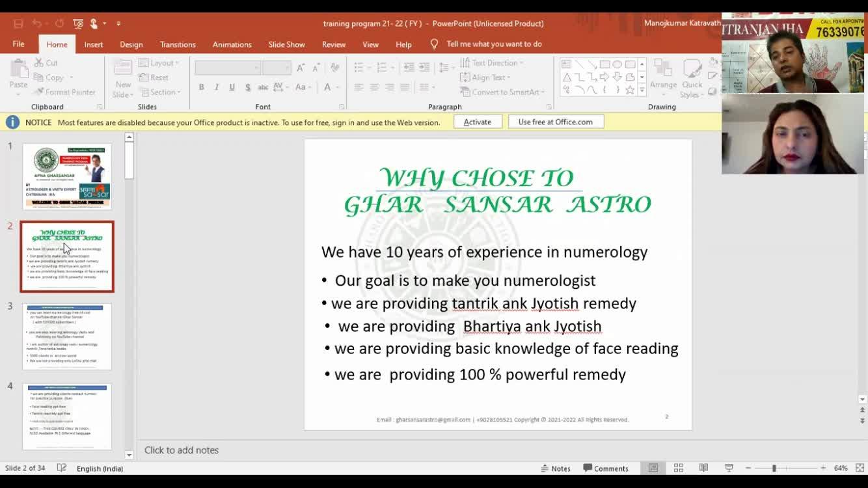The image size is (868, 488).
Task: Click Use free at Office.com button
Action: 555,122
